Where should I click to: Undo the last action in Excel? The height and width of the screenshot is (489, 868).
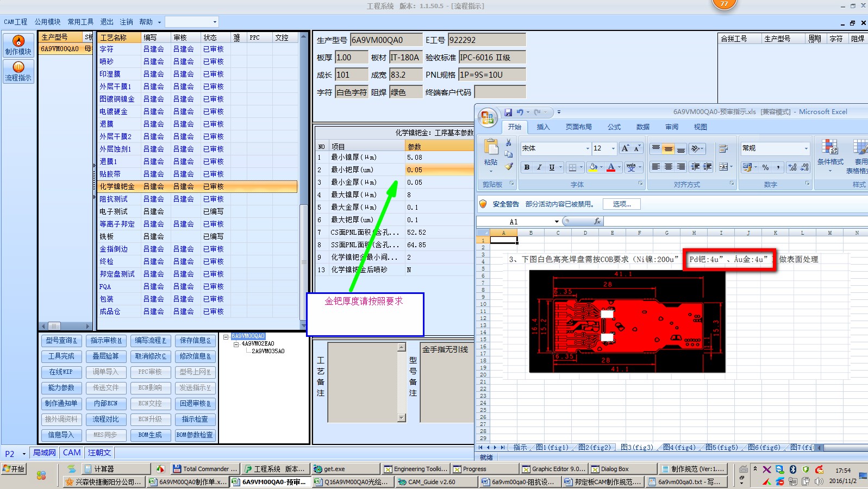pos(520,112)
